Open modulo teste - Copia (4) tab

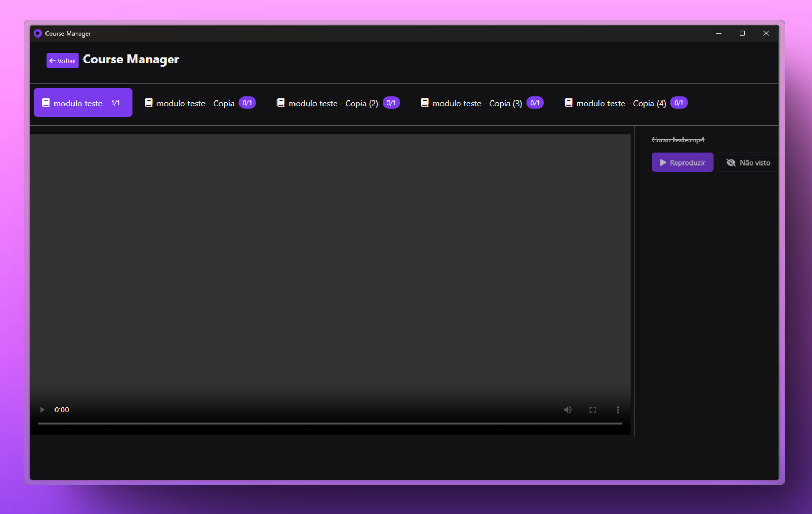tap(625, 103)
